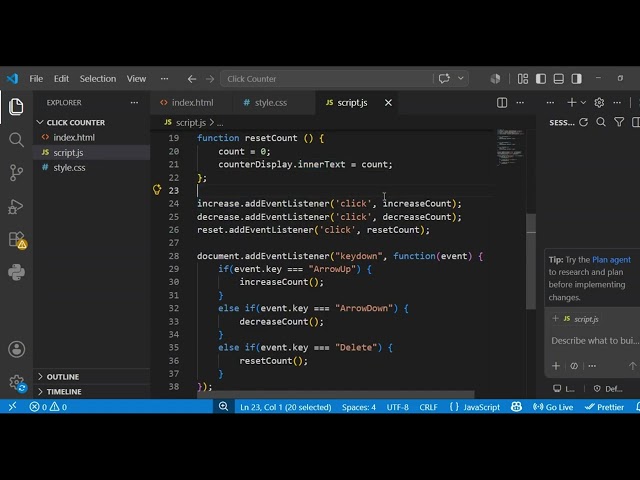
Task: Click Ln 23, Col 1 status
Action: click(286, 407)
